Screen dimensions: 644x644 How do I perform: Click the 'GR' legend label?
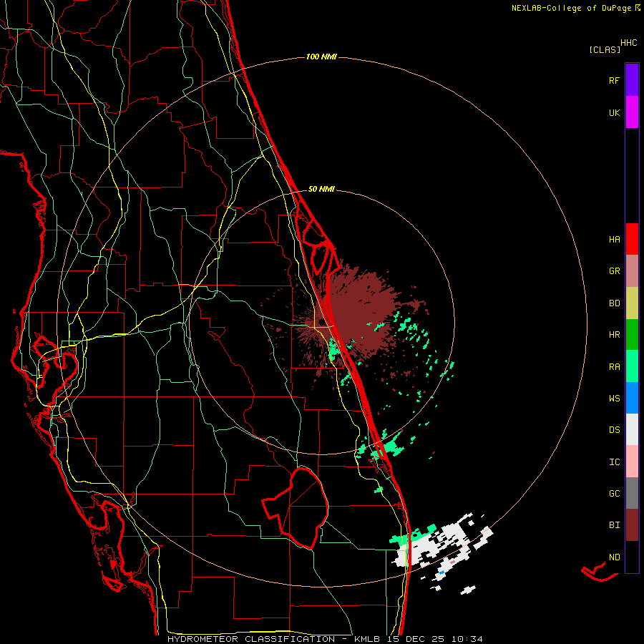coord(614,271)
